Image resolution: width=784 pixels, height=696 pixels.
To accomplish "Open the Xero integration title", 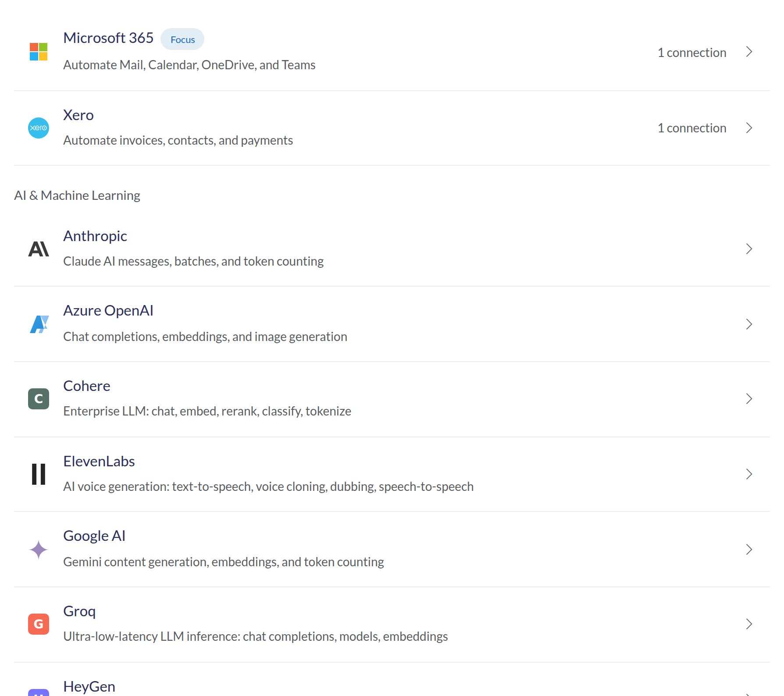I will click(78, 115).
